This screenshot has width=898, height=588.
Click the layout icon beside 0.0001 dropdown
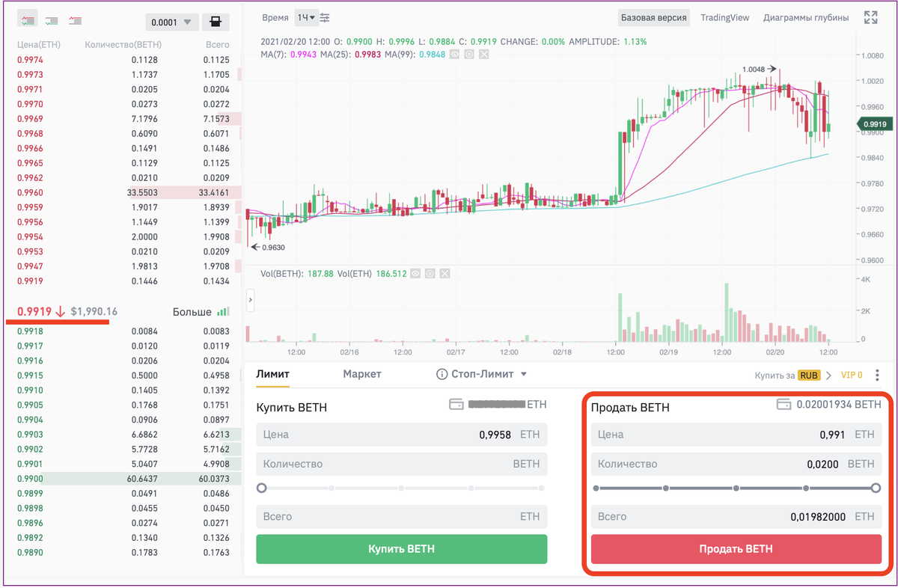point(216,22)
